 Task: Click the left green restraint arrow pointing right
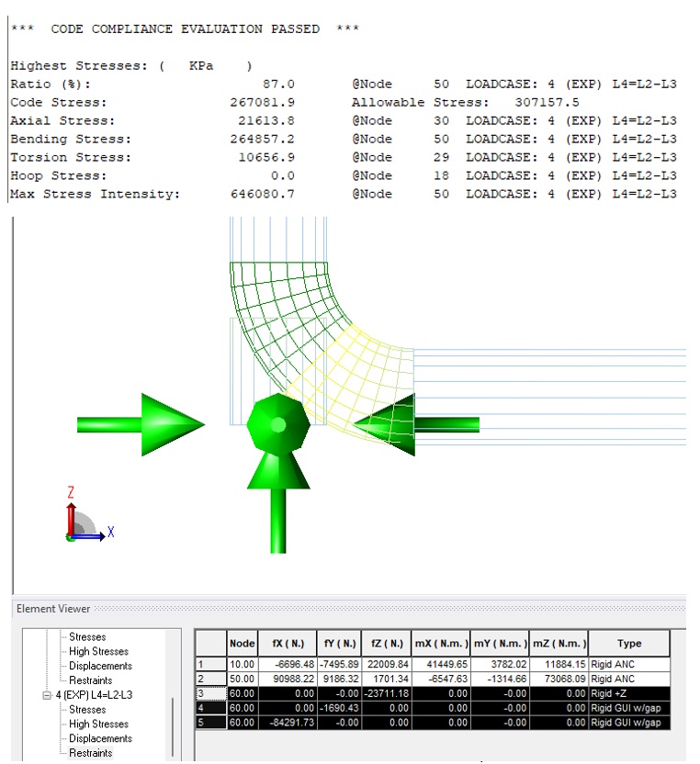140,423
